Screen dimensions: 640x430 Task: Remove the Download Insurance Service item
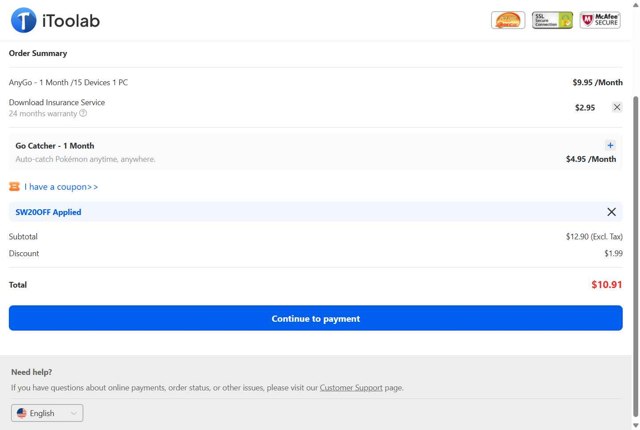[x=617, y=107]
